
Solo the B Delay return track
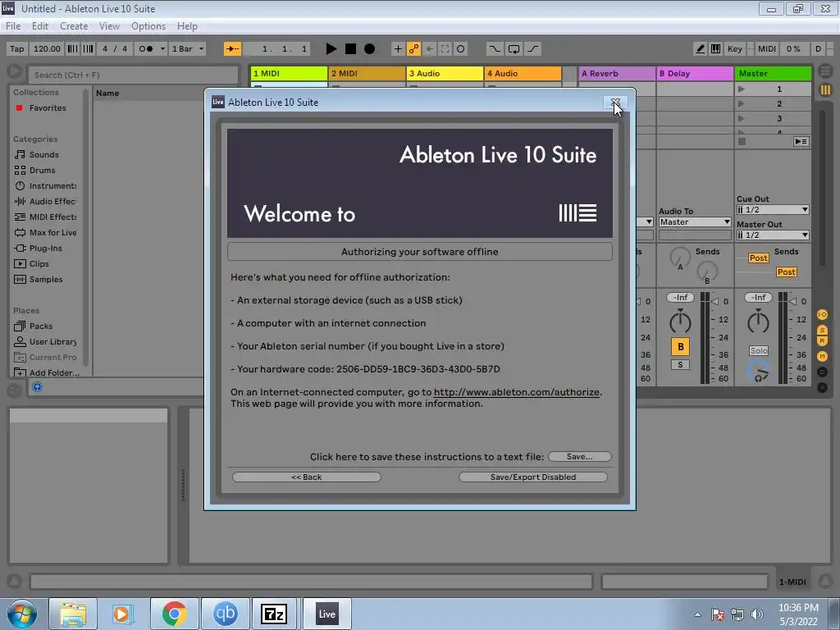[680, 365]
